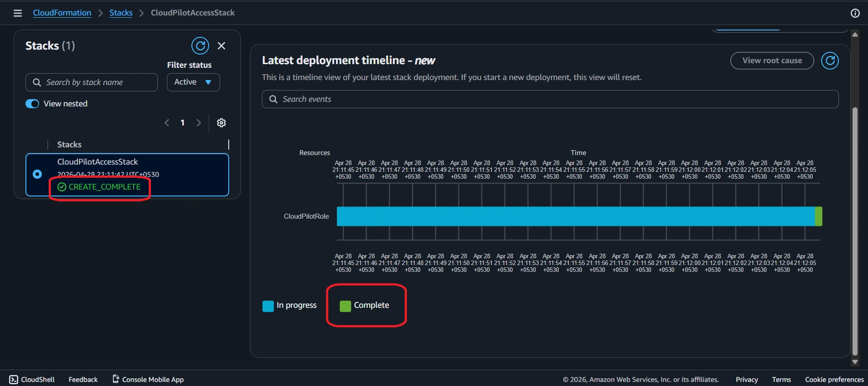Click the Latest deployment timeline heading
Image resolution: width=868 pixels, height=386 pixels.
pos(348,60)
